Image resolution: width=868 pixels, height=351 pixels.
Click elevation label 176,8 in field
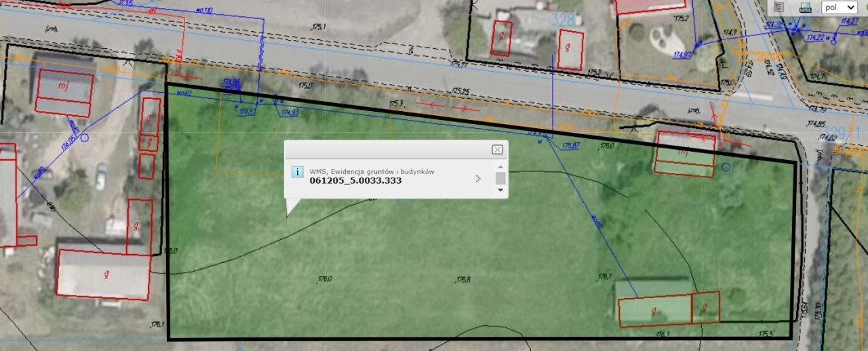(x=463, y=279)
